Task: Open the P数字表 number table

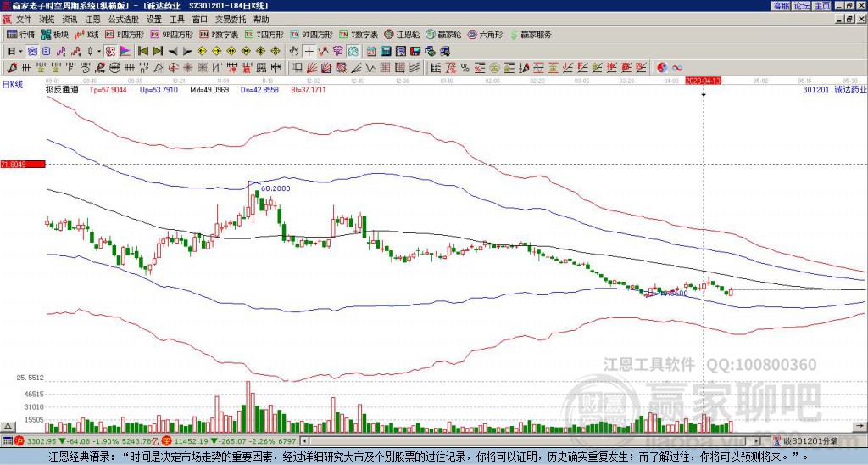Action: 219,34
